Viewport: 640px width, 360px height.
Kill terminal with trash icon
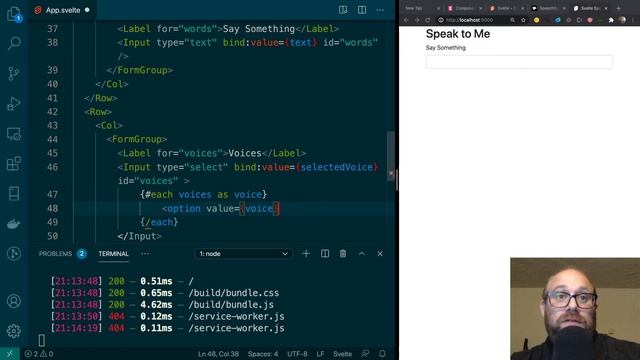click(x=343, y=253)
